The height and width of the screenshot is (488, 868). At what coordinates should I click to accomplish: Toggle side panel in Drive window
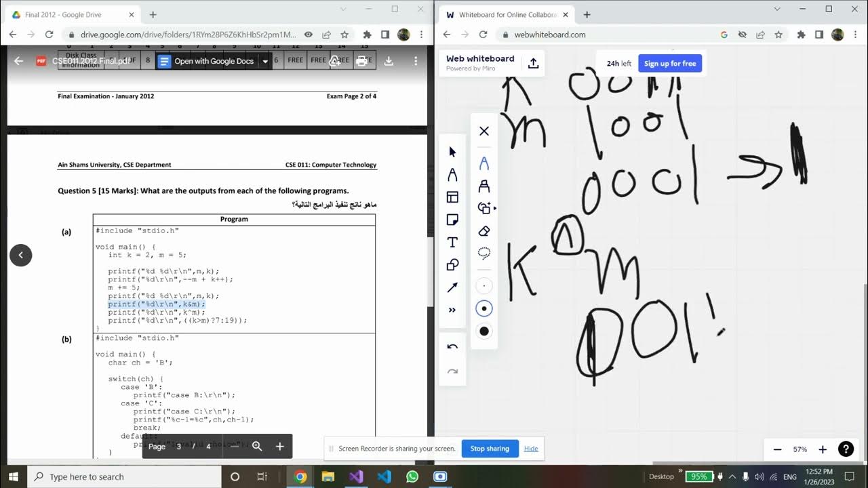pyautogui.click(x=385, y=35)
